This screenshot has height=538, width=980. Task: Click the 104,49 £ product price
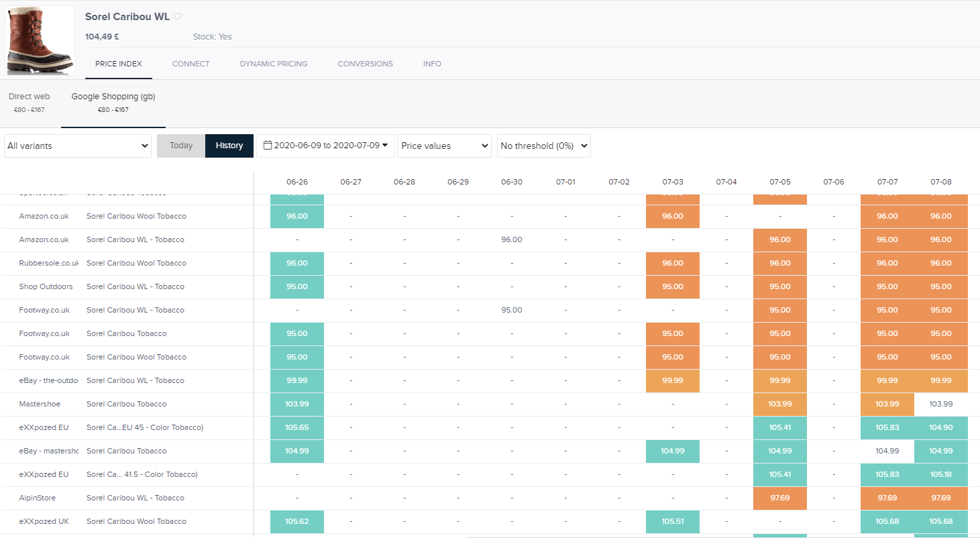click(x=103, y=37)
